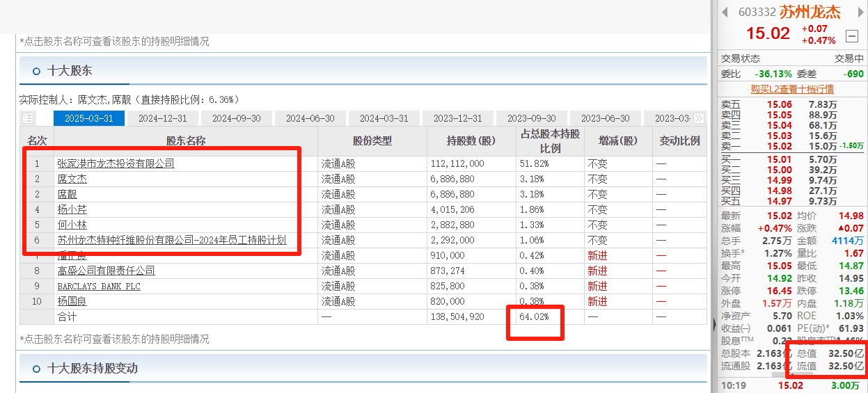The image size is (868, 393).
Task: Click the 合计 row label
Action: tap(68, 316)
